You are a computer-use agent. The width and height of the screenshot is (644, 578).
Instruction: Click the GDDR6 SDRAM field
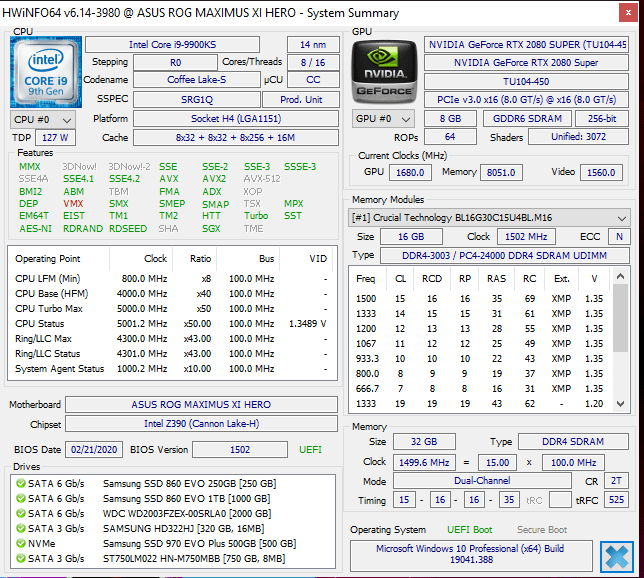coord(527,119)
